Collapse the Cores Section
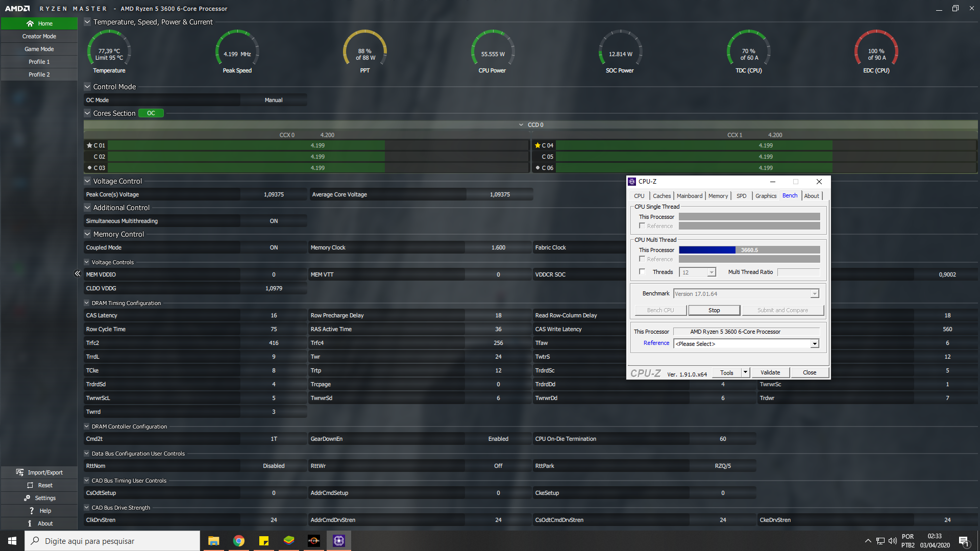The height and width of the screenshot is (551, 980). (87, 113)
